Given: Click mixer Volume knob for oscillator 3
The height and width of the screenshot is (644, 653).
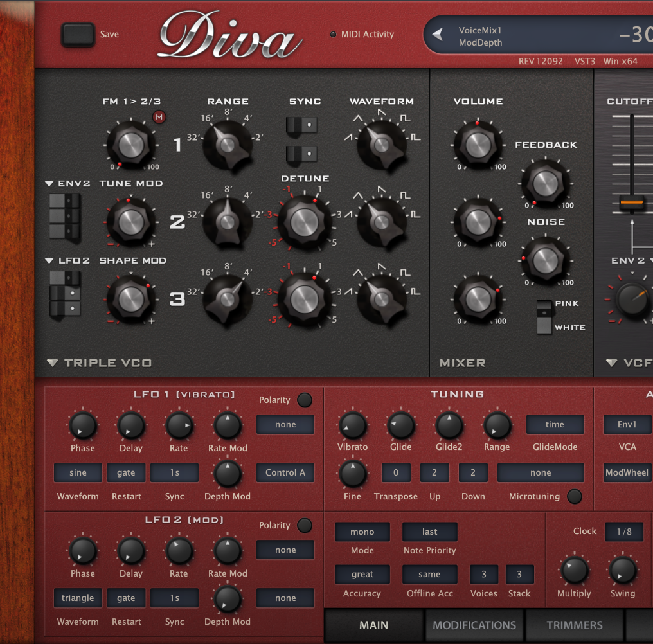Looking at the screenshot, I should coord(478,299).
